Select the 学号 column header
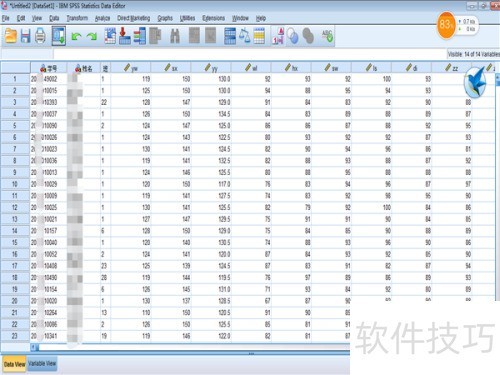This screenshot has width=500, height=375. coord(49,68)
